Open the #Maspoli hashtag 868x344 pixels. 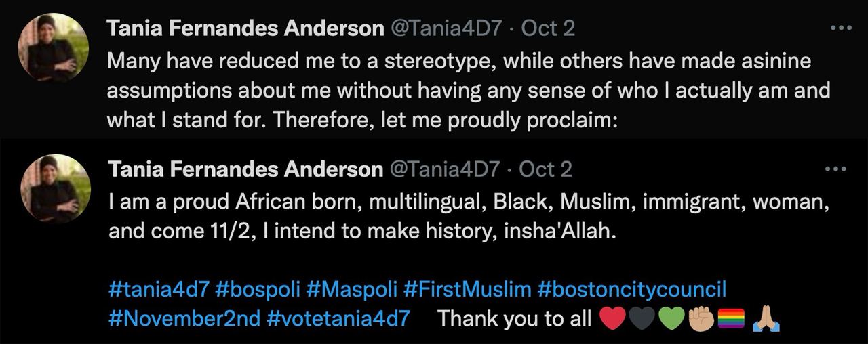tap(351, 290)
